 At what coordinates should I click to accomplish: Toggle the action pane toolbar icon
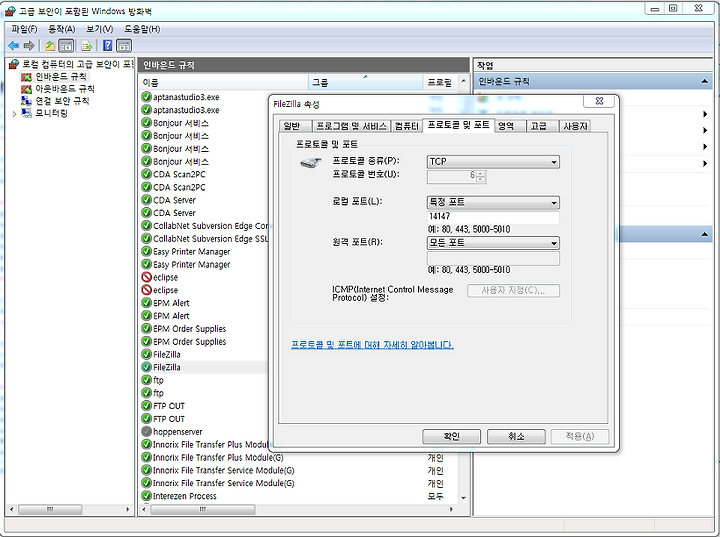coord(124,45)
